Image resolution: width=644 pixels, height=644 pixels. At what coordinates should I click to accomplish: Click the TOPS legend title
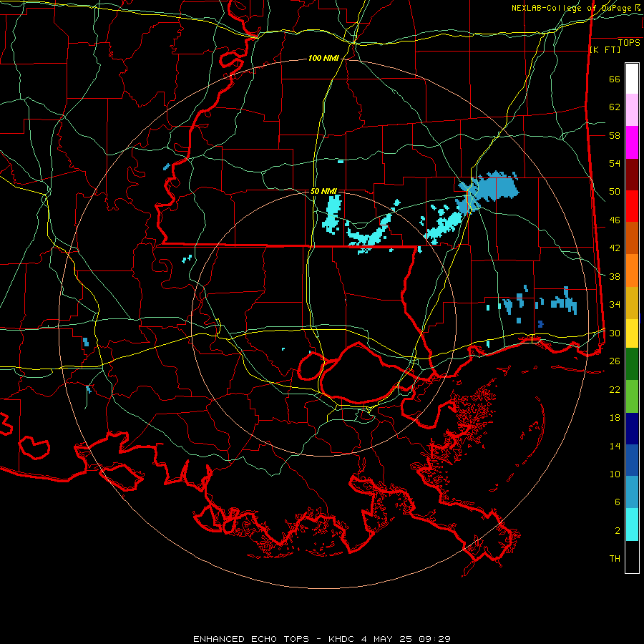coord(629,42)
